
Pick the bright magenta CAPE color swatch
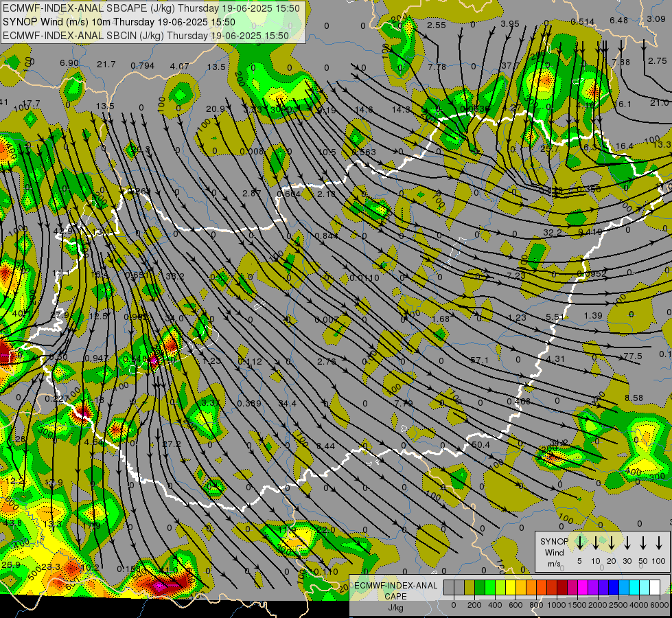click(x=583, y=588)
